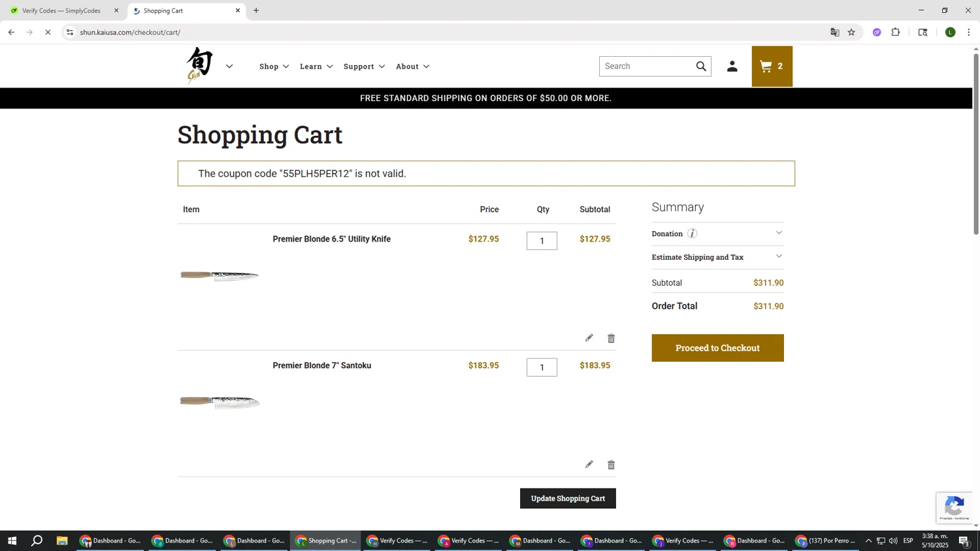The width and height of the screenshot is (980, 551).
Task: Remove Santoku with trash icon
Action: click(x=611, y=465)
